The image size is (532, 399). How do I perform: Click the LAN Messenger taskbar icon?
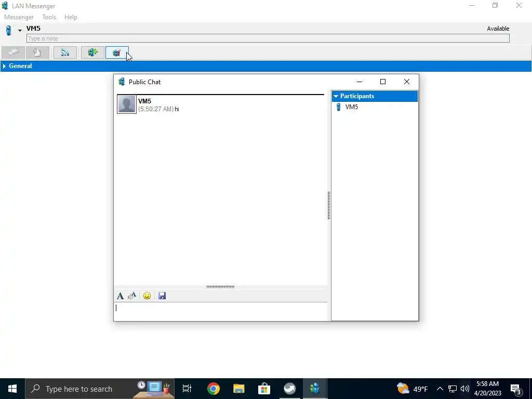pos(315,389)
